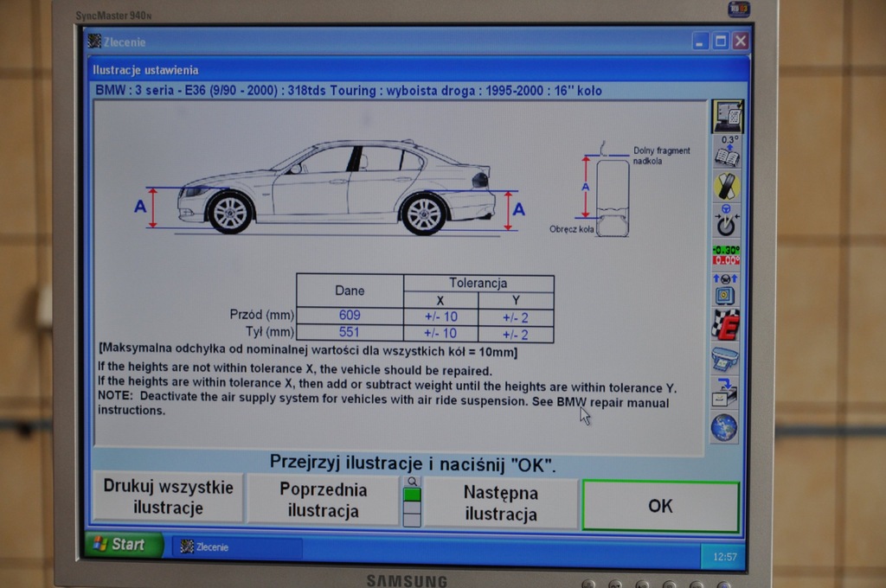Click the Obręcz koła label
This screenshot has width=886, height=588.
pyautogui.click(x=571, y=229)
